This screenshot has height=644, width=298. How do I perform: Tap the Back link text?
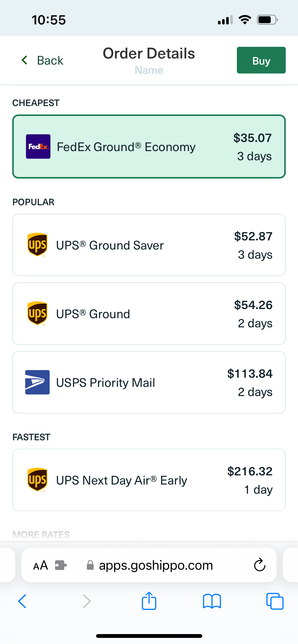click(50, 61)
